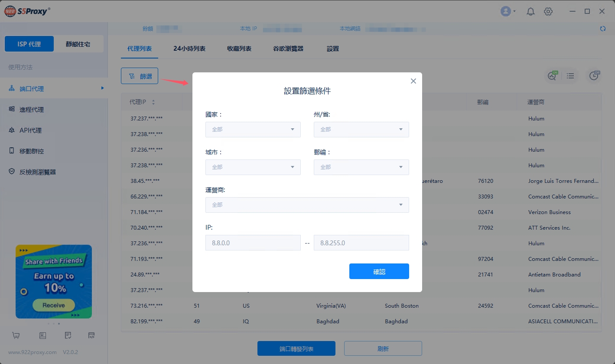Click the IP range start field 8.8.0.0
The width and height of the screenshot is (615, 364).
253,243
